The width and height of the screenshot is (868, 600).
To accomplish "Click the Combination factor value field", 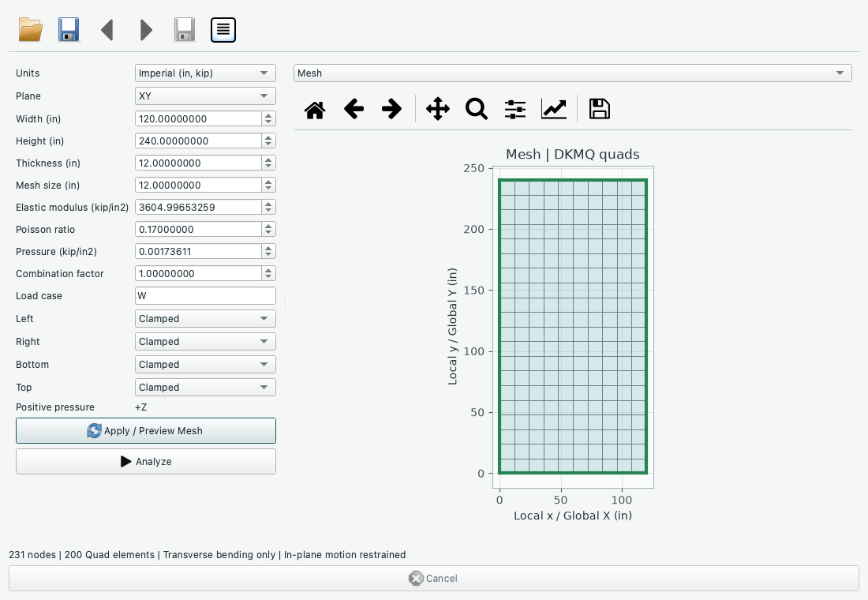I will coord(198,274).
